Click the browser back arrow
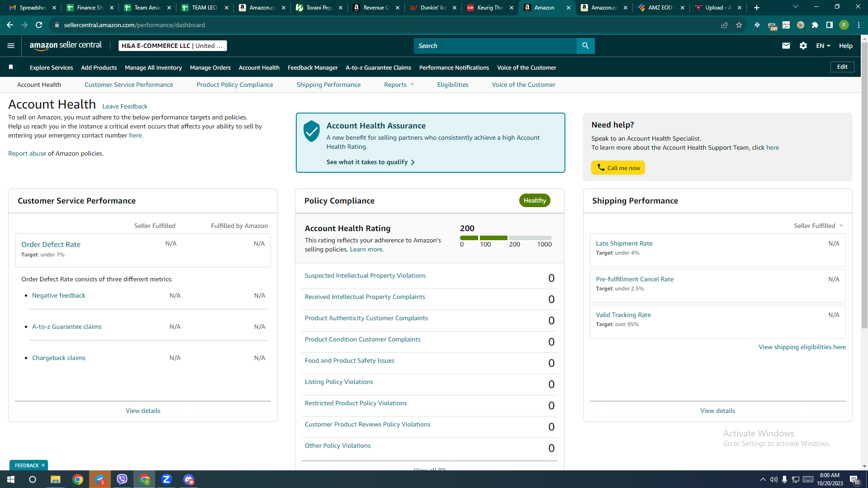This screenshot has height=488, width=868. [10, 25]
